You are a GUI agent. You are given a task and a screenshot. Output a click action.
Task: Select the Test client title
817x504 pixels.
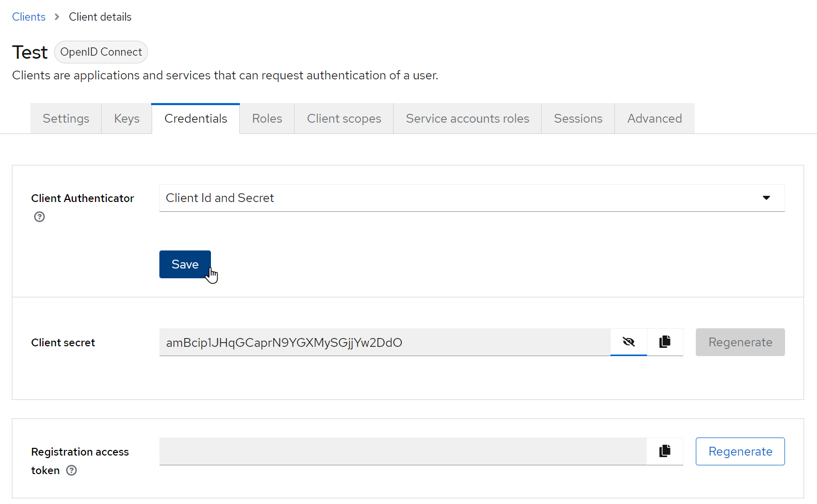coord(30,53)
